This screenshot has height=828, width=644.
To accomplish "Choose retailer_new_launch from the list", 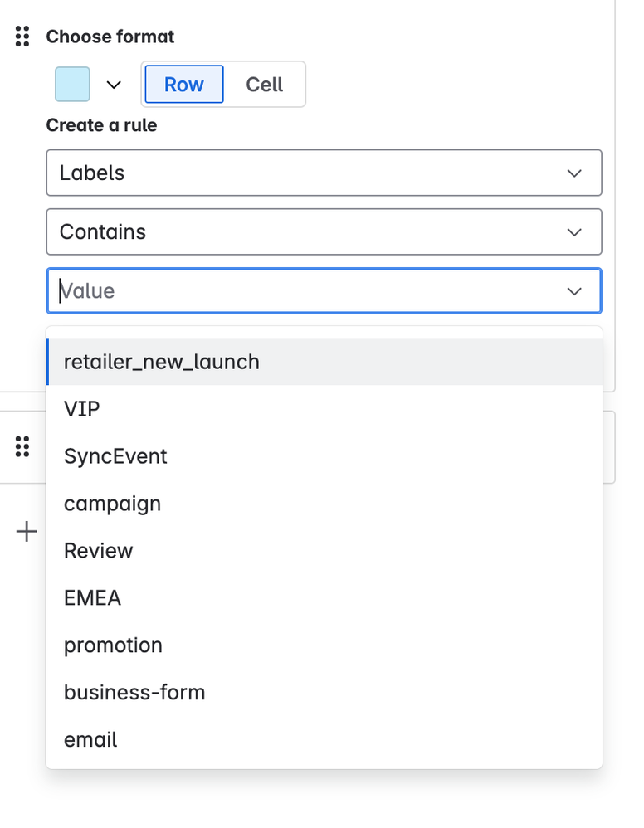I will coord(162,362).
